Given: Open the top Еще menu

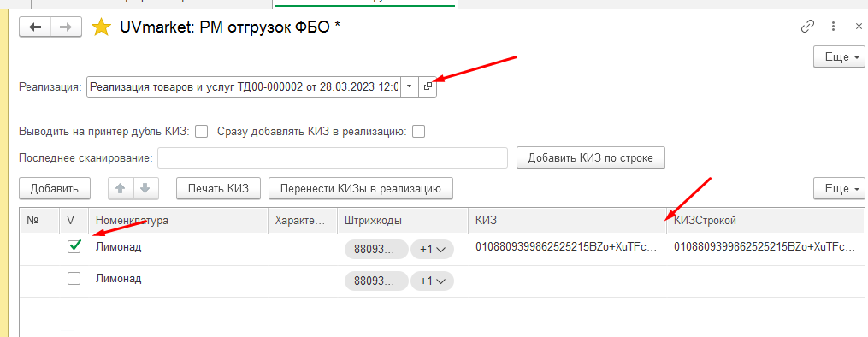Looking at the screenshot, I should (839, 57).
